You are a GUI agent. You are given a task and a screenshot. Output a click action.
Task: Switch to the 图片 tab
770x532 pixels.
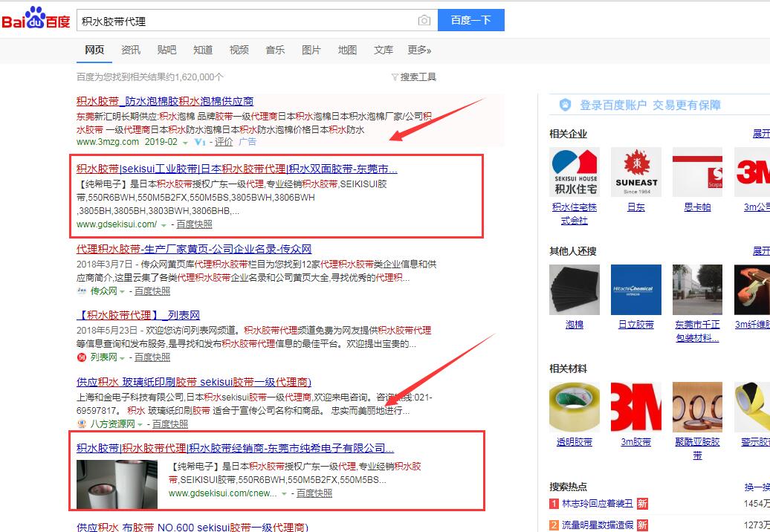(311, 50)
